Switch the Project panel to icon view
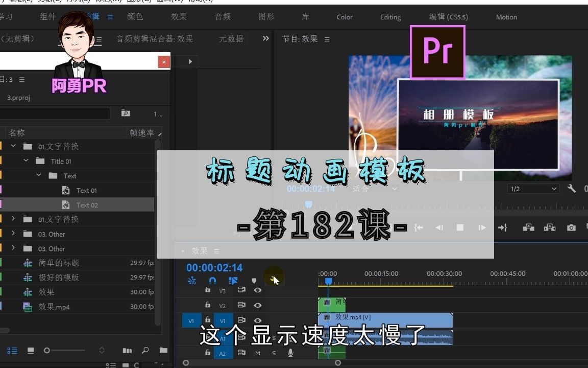588x368 pixels. pyautogui.click(x=30, y=351)
